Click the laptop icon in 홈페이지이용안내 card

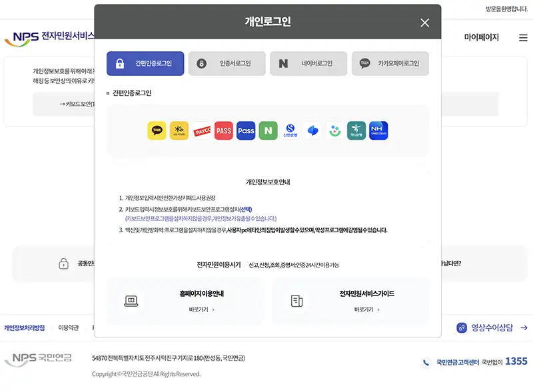(x=131, y=301)
